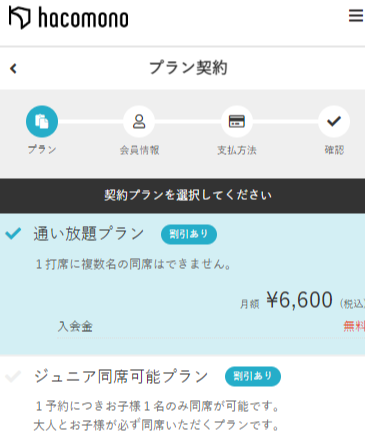Go back with the left chevron arrow
The width and height of the screenshot is (365, 438).
point(13,69)
